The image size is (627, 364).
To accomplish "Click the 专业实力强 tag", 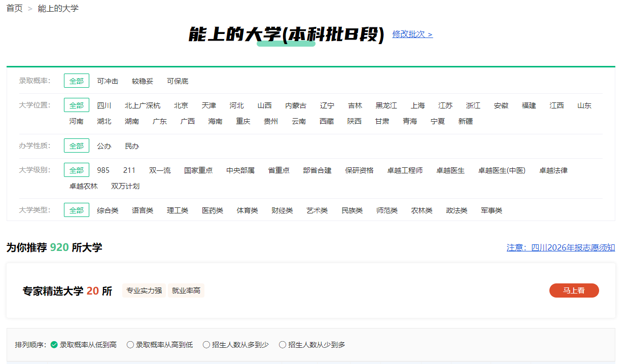I will tap(144, 290).
